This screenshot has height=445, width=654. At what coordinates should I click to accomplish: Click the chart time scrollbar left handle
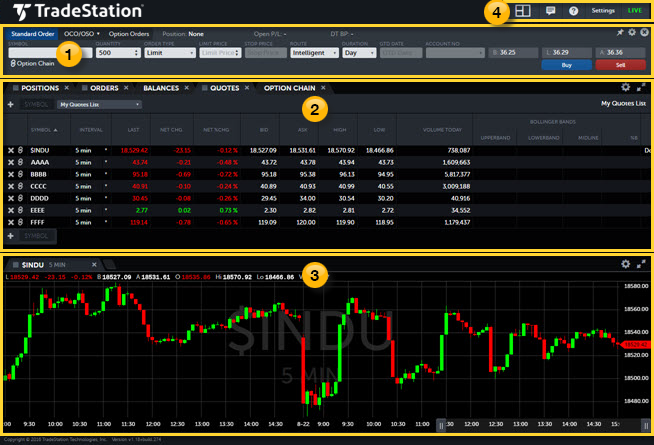[x=441, y=425]
